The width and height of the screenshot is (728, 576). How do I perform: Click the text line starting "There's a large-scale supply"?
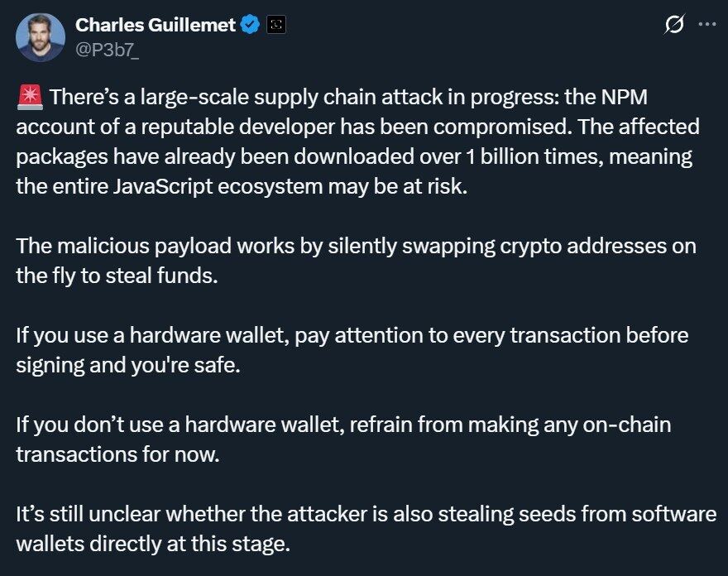coord(348,98)
